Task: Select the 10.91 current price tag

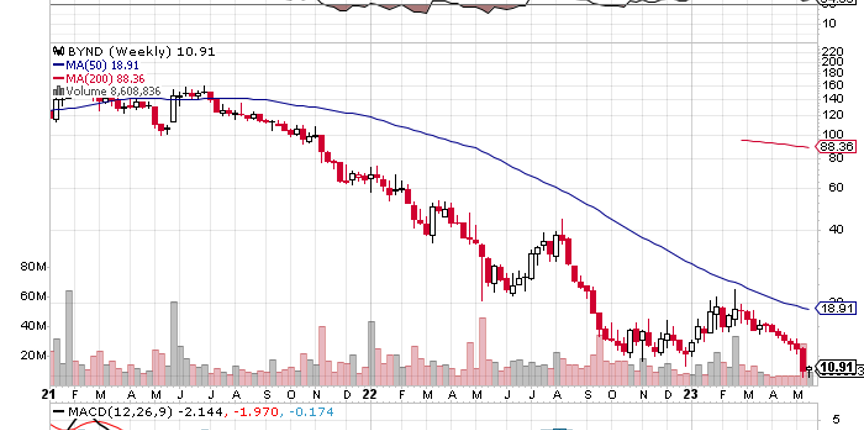Action: [x=837, y=367]
